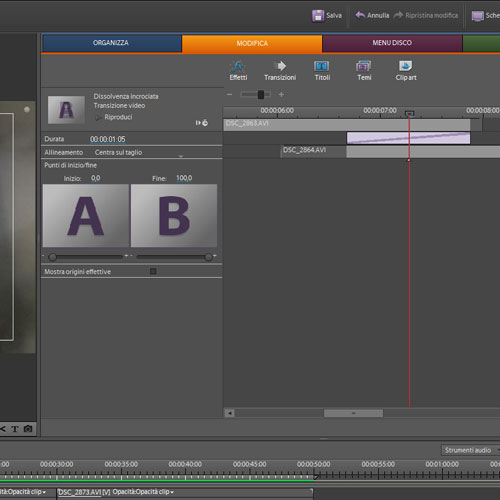Open the Temi panel
This screenshot has width=500, height=500.
tap(364, 70)
